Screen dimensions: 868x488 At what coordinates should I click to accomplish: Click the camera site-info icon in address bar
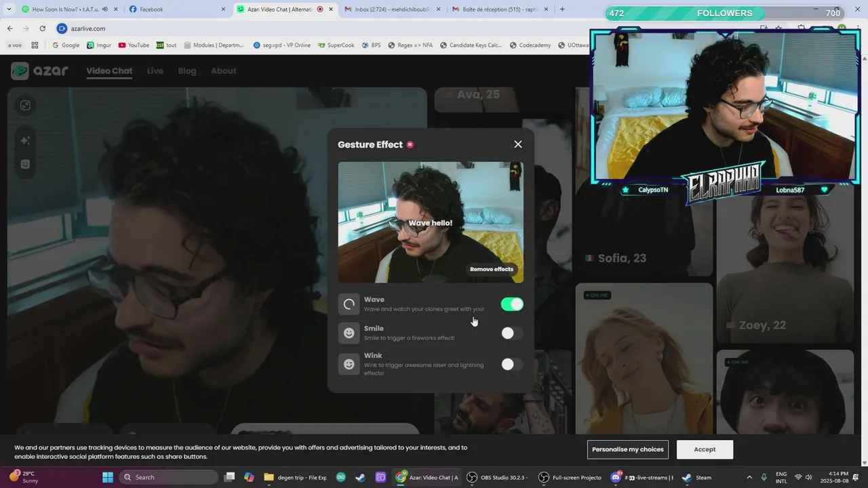(x=62, y=28)
